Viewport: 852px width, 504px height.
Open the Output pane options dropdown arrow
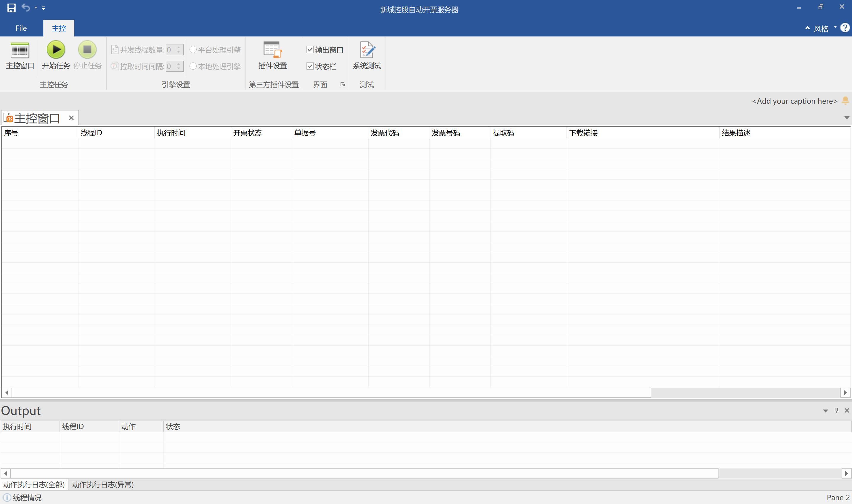(x=826, y=411)
